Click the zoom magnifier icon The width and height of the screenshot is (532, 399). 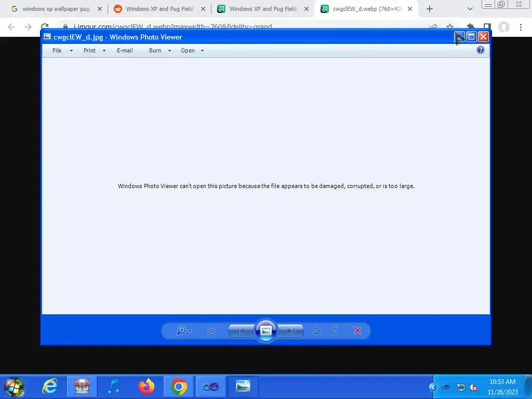pos(181,330)
